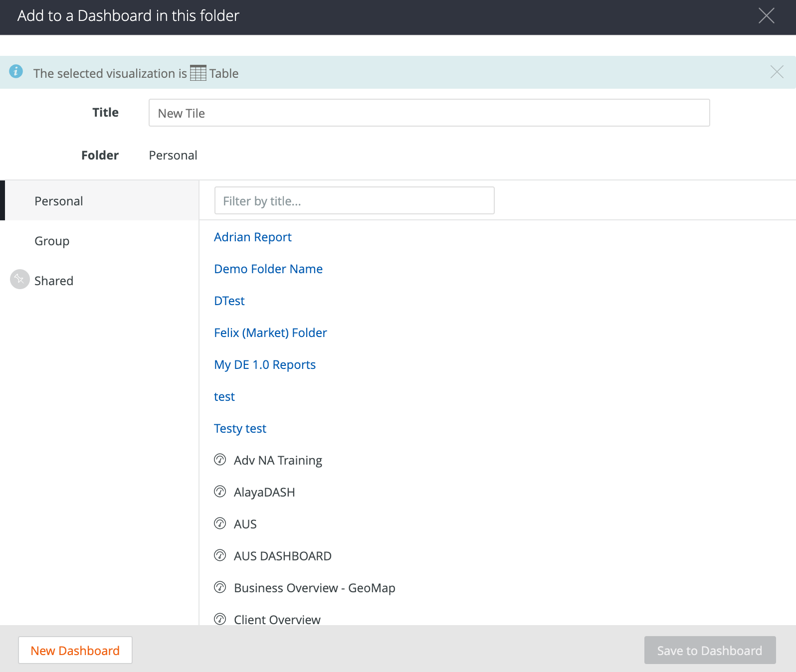Close the Add to a Dashboard dialog
The width and height of the screenshot is (796, 672).
[766, 16]
